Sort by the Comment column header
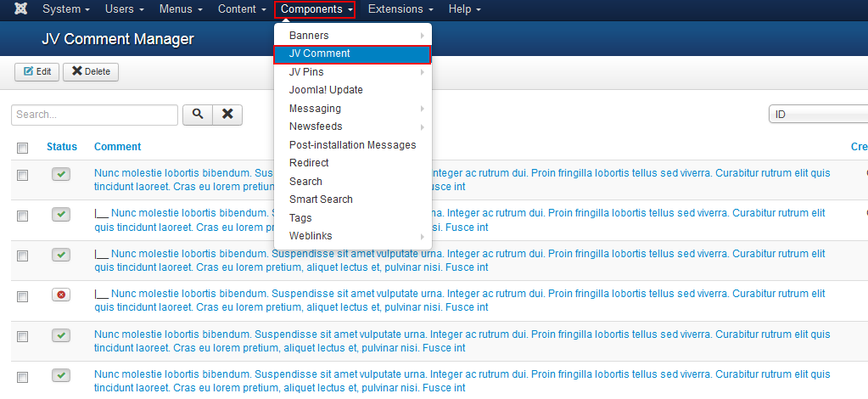This screenshot has width=868, height=399. point(117,147)
